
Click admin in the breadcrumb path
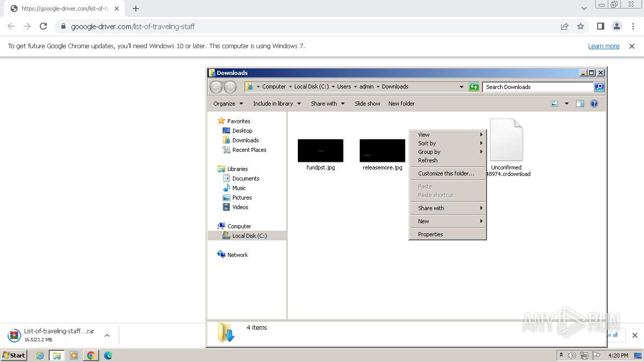click(366, 86)
